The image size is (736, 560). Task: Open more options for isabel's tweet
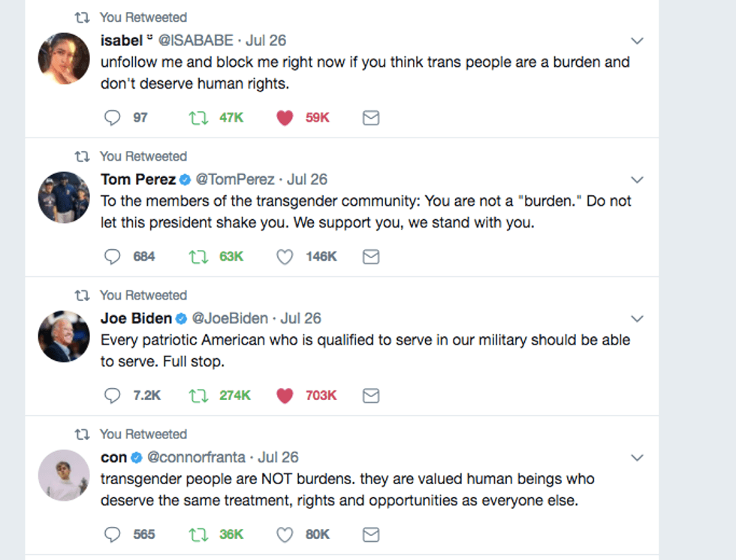(x=637, y=41)
